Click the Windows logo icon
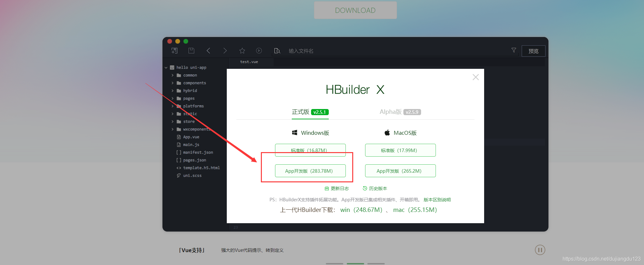Screen dimensions: 644x265 tap(294, 132)
